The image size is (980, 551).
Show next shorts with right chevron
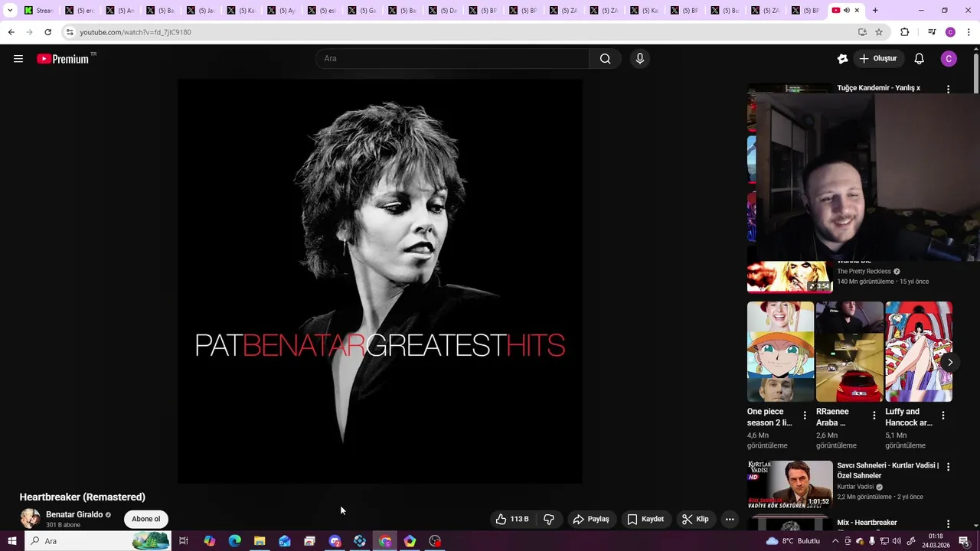pyautogui.click(x=950, y=363)
